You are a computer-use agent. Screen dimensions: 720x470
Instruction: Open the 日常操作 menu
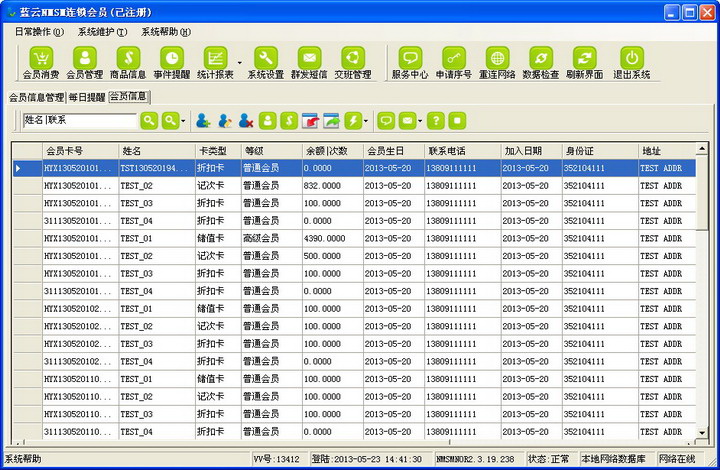(39, 32)
